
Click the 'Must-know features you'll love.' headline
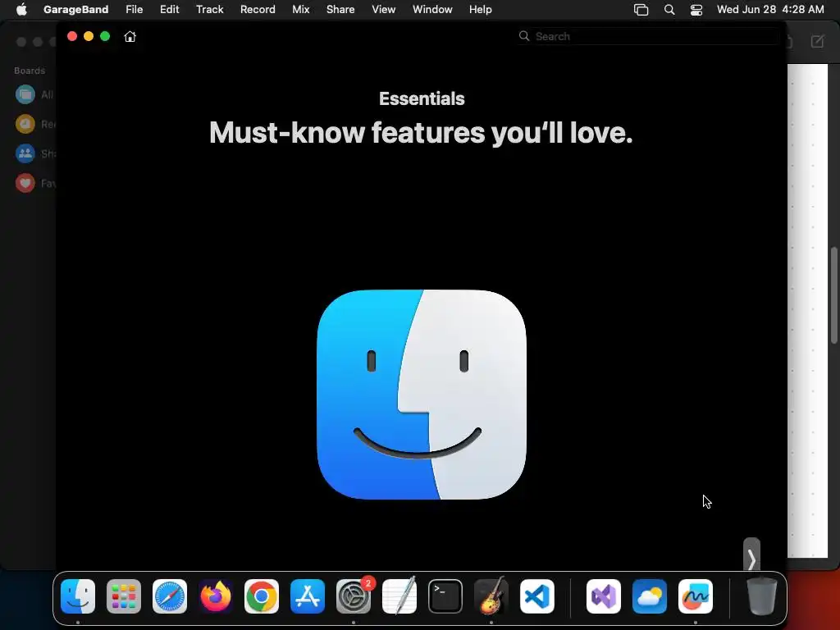(421, 133)
